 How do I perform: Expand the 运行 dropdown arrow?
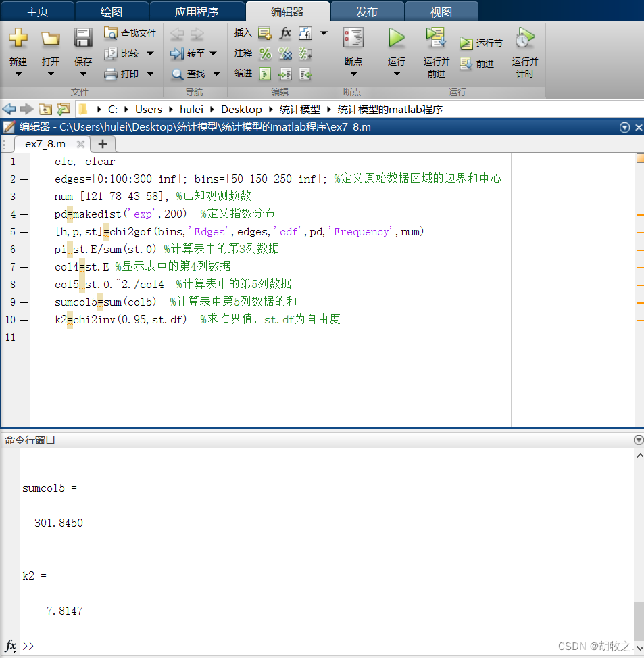(x=397, y=74)
